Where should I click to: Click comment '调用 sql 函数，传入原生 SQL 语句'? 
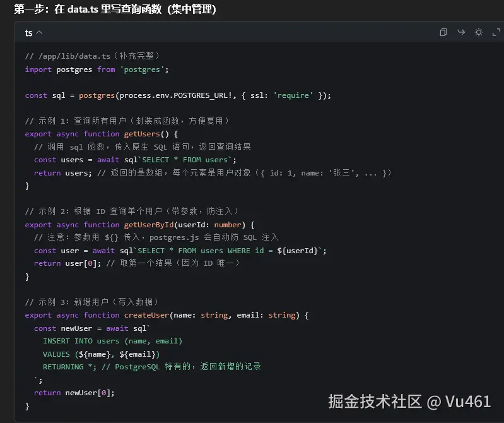(143, 146)
